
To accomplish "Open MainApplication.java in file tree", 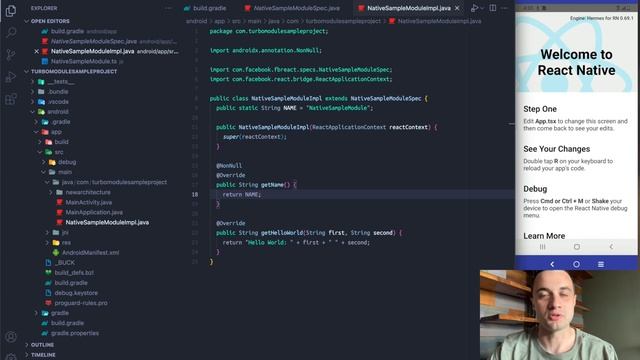I will point(94,212).
